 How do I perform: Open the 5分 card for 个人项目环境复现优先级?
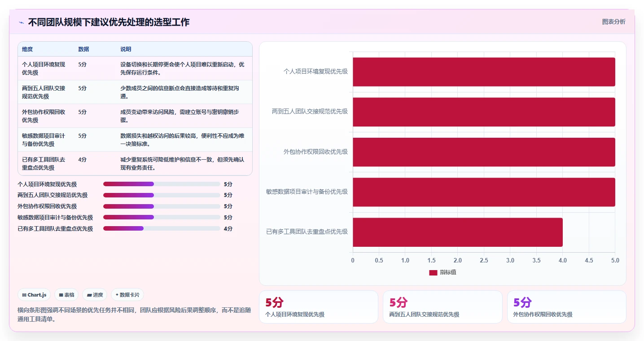[319, 307]
